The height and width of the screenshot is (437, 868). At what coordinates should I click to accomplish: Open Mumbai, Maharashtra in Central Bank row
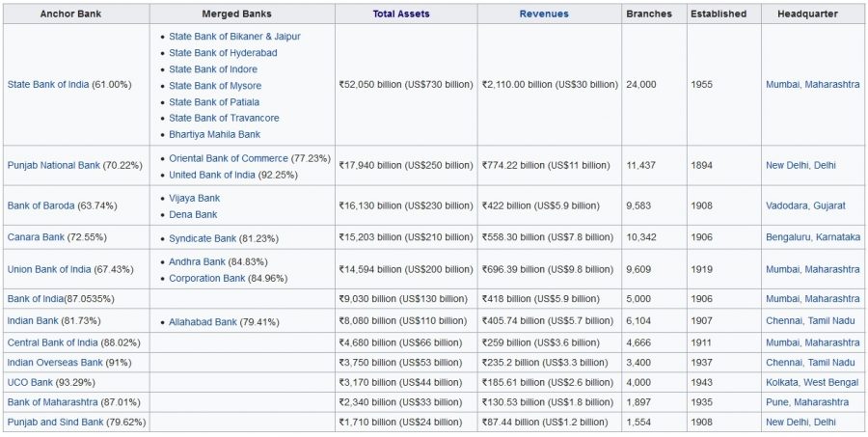[813, 342]
